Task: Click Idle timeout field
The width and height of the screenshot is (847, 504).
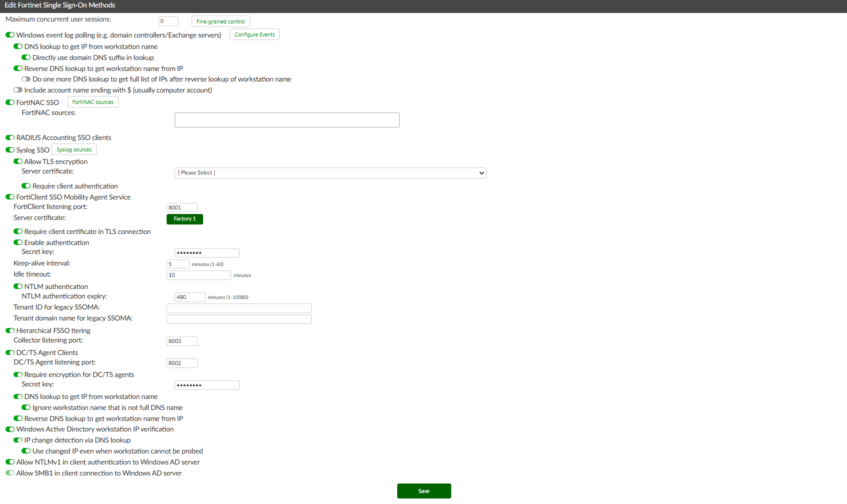Action: [x=199, y=275]
